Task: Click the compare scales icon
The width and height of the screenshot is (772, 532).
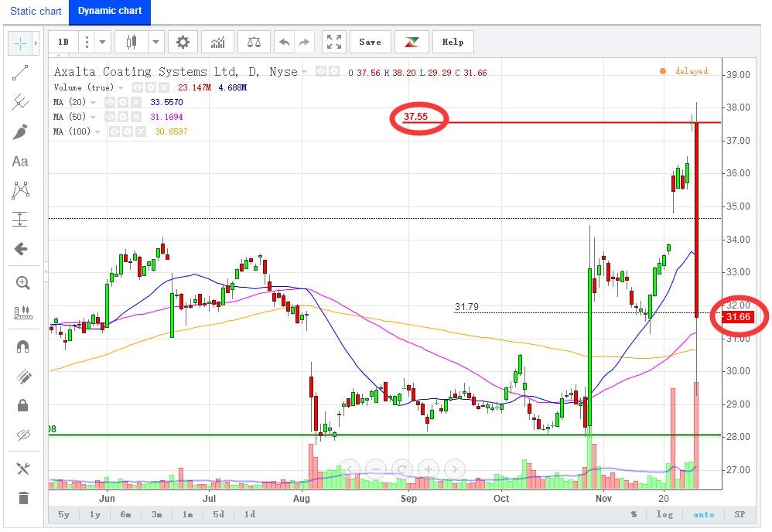Action: [x=254, y=42]
